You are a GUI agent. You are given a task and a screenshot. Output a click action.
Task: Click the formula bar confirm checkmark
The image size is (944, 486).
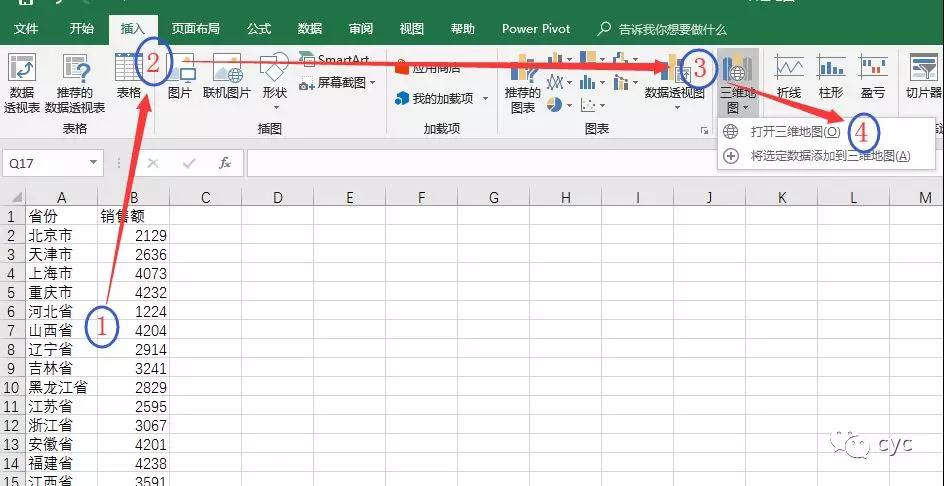click(x=189, y=163)
